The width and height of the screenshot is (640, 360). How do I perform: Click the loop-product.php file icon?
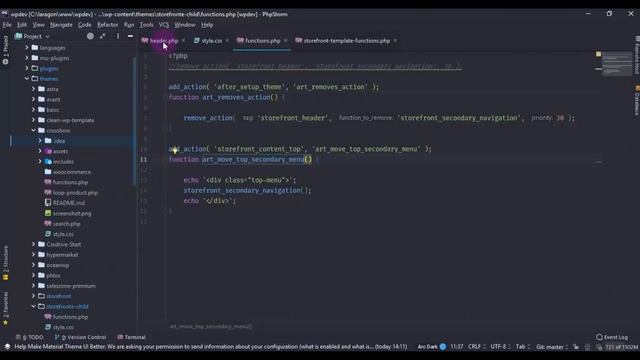48,193
